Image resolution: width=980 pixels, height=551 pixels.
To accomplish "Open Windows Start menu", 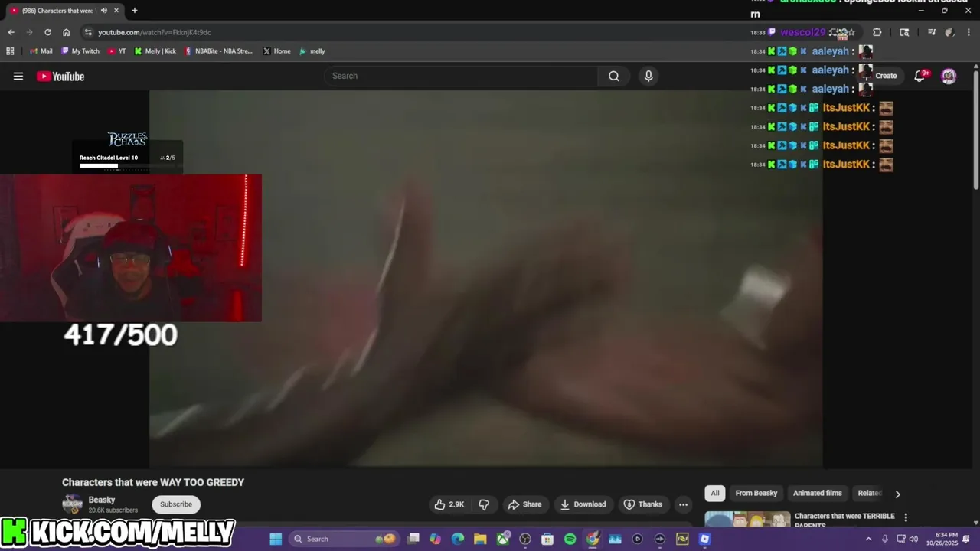I will pyautogui.click(x=276, y=539).
